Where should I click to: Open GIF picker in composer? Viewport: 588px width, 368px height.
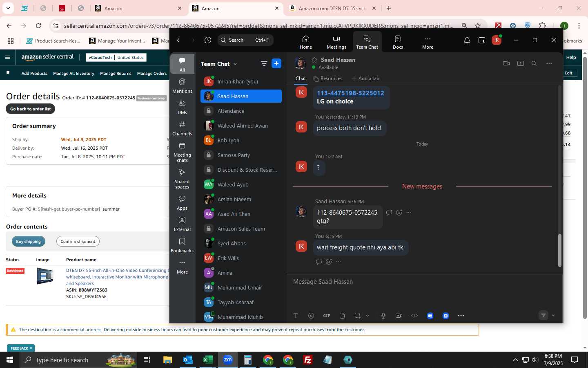click(x=327, y=316)
